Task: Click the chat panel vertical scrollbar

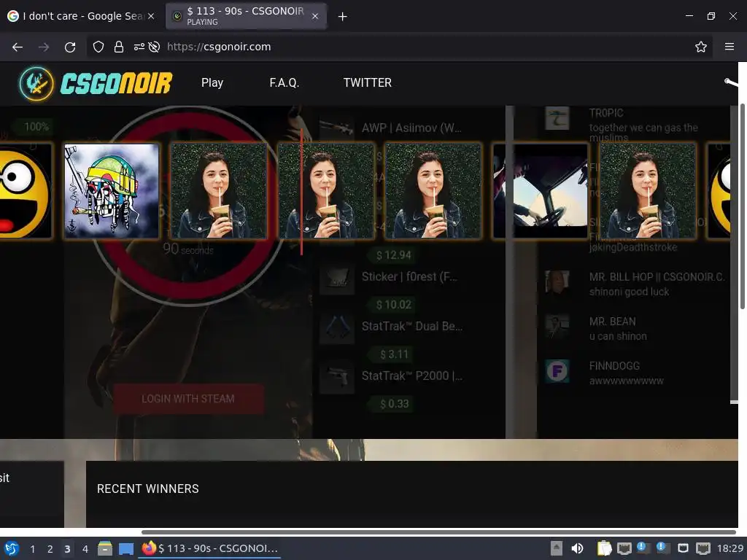Action: click(x=734, y=254)
